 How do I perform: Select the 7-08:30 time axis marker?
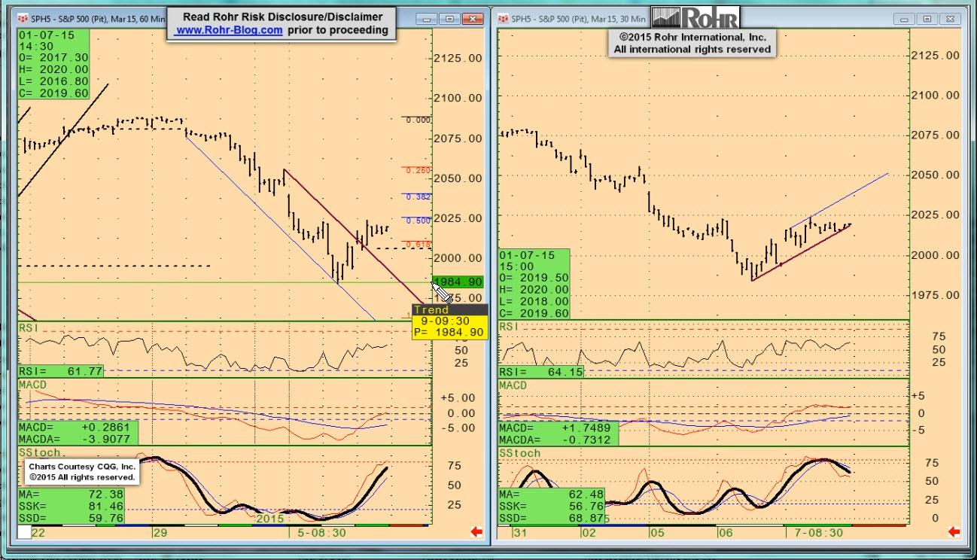coord(818,532)
